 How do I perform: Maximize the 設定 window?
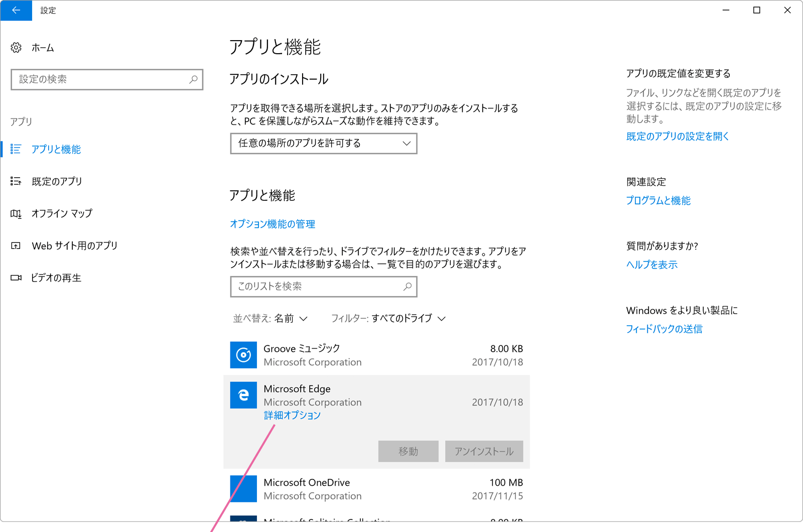tap(757, 10)
